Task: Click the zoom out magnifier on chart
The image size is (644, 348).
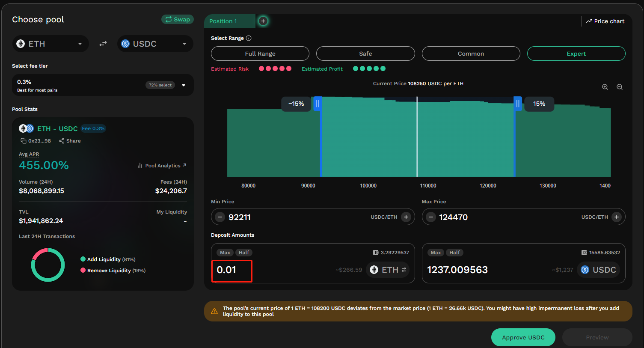Action: 619,87
